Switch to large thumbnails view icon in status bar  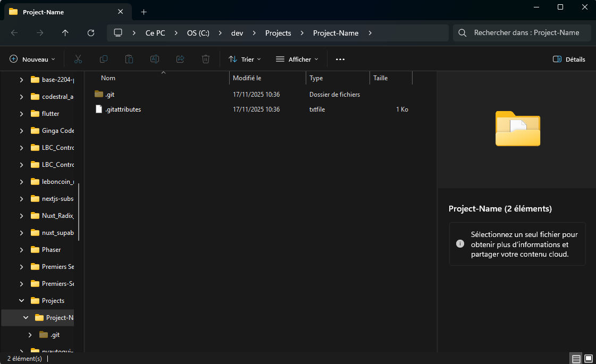click(x=589, y=359)
